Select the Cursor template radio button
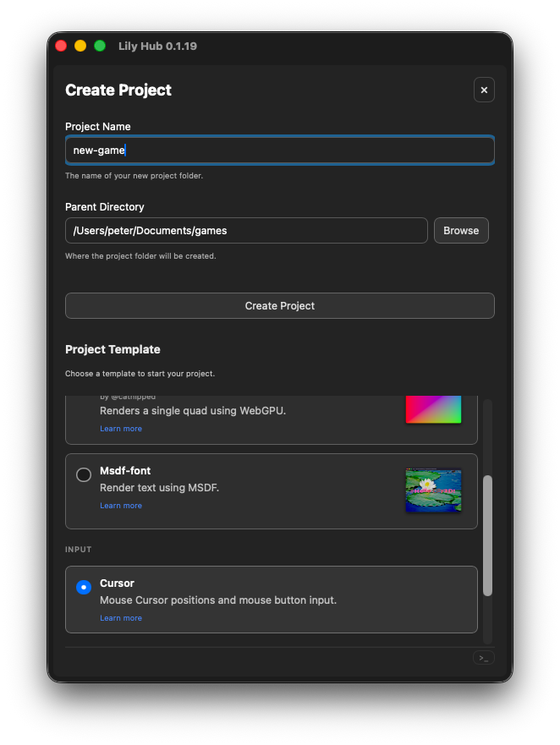The width and height of the screenshot is (560, 745). [84, 587]
